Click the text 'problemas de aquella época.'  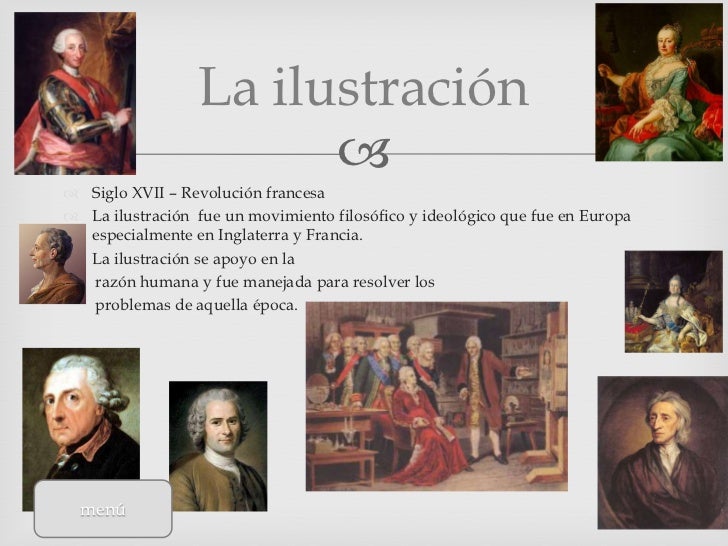point(196,305)
